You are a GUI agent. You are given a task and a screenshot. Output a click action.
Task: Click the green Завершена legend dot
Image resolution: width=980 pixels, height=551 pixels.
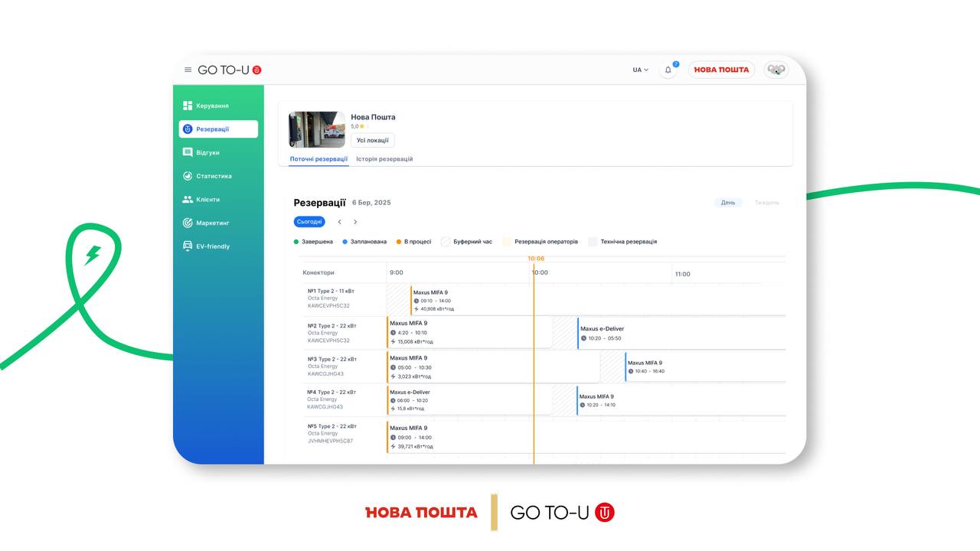pyautogui.click(x=296, y=242)
